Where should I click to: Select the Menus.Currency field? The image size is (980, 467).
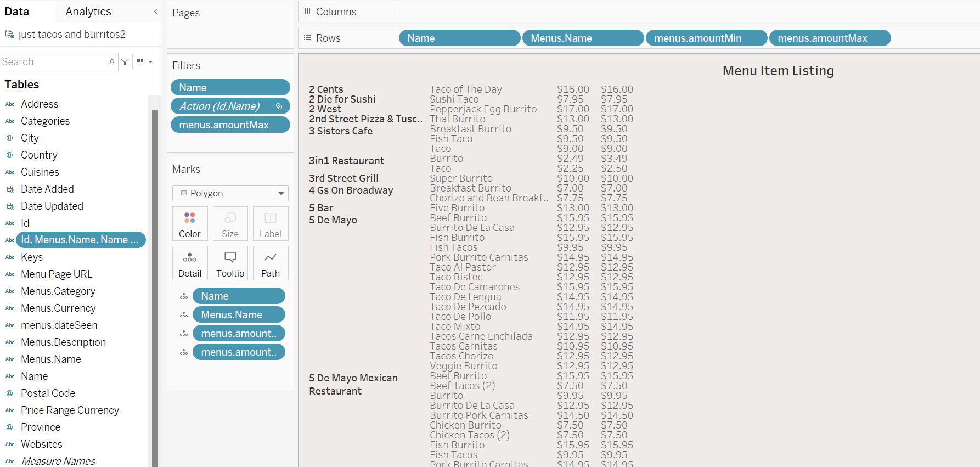[58, 308]
